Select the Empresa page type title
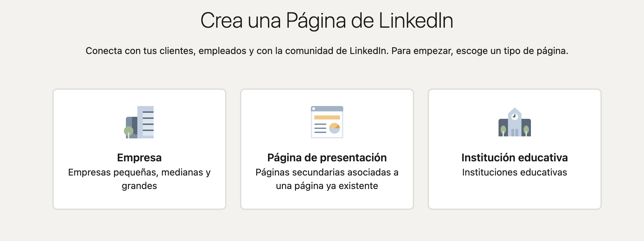 click(139, 158)
